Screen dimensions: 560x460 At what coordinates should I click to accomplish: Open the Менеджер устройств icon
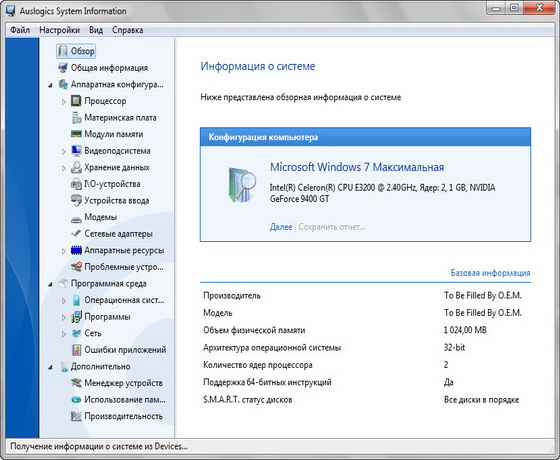click(76, 383)
